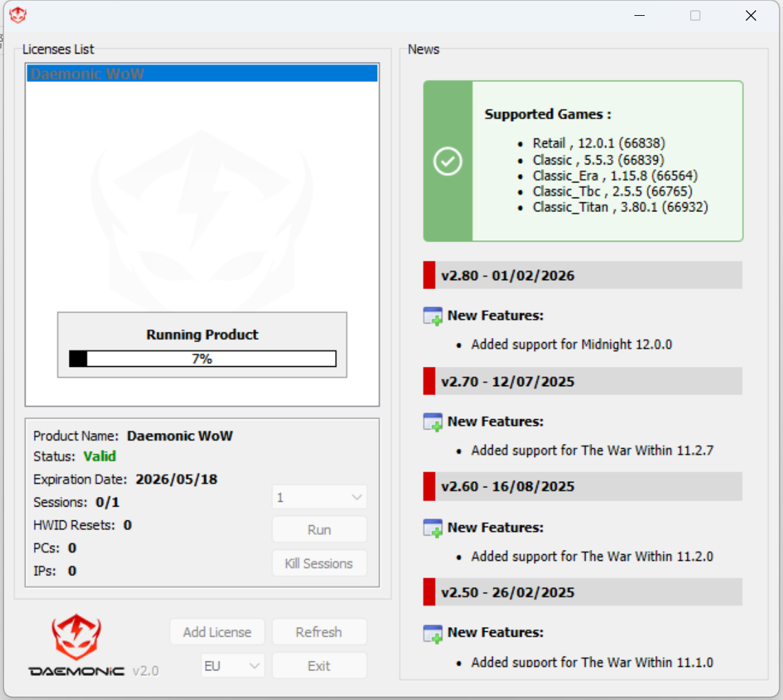Click the Running Product progress bar at 7%
The height and width of the screenshot is (700, 783).
(202, 358)
